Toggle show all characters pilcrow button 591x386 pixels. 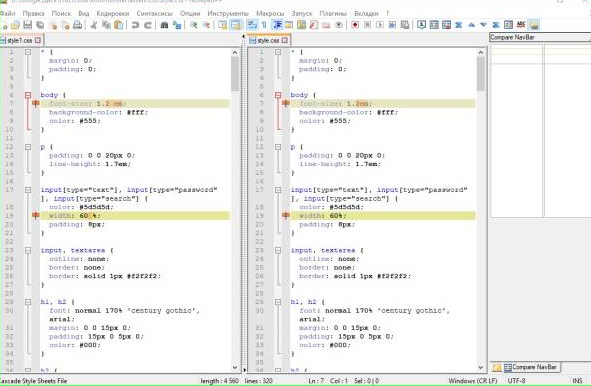[x=264, y=25]
